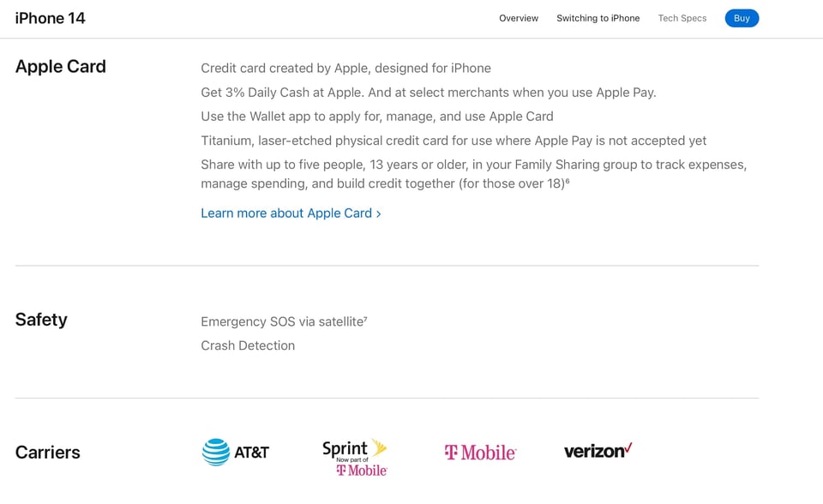Follow the Learn more about Apple Card link
Screen dimensions: 823x504
click(291, 213)
